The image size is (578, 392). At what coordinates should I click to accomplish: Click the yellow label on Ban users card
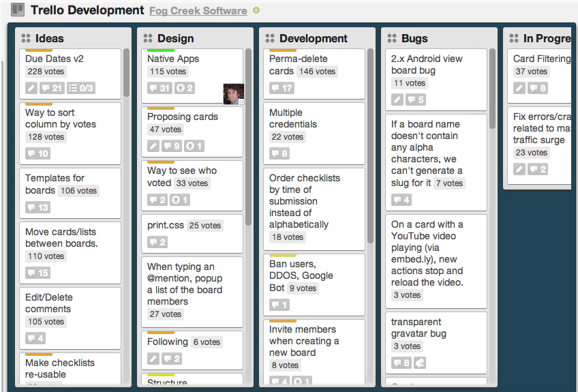[283, 255]
